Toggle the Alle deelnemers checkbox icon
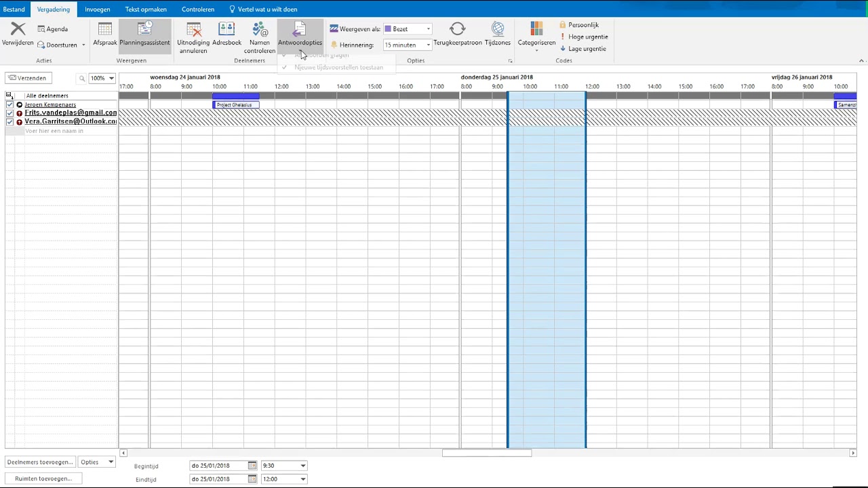This screenshot has width=868, height=488. (9, 96)
